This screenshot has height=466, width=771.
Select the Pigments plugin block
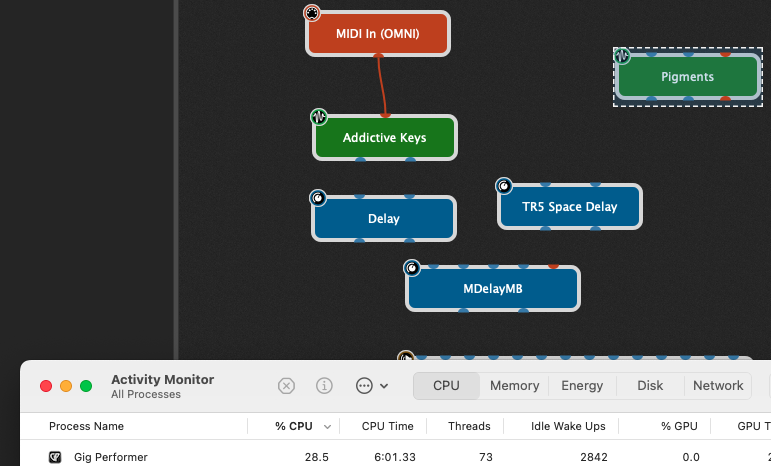[x=687, y=77]
